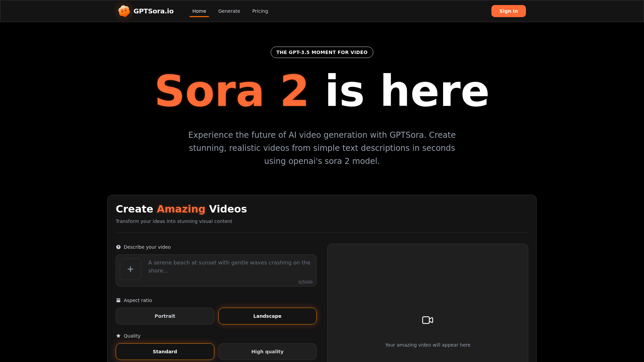
Task: Select Landscape aspect ratio
Action: tap(267, 316)
